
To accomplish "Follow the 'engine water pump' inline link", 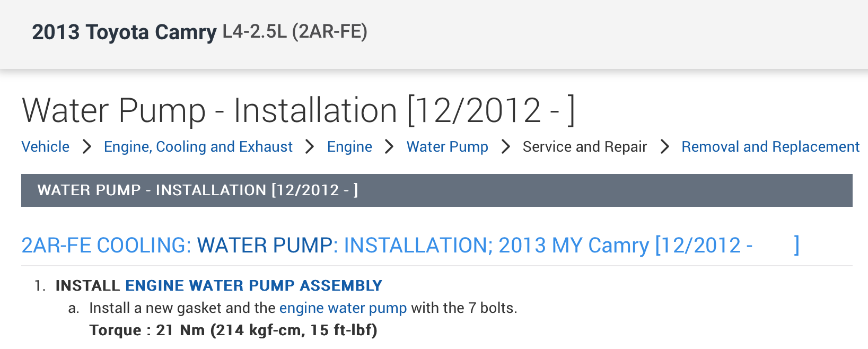I will point(343,308).
